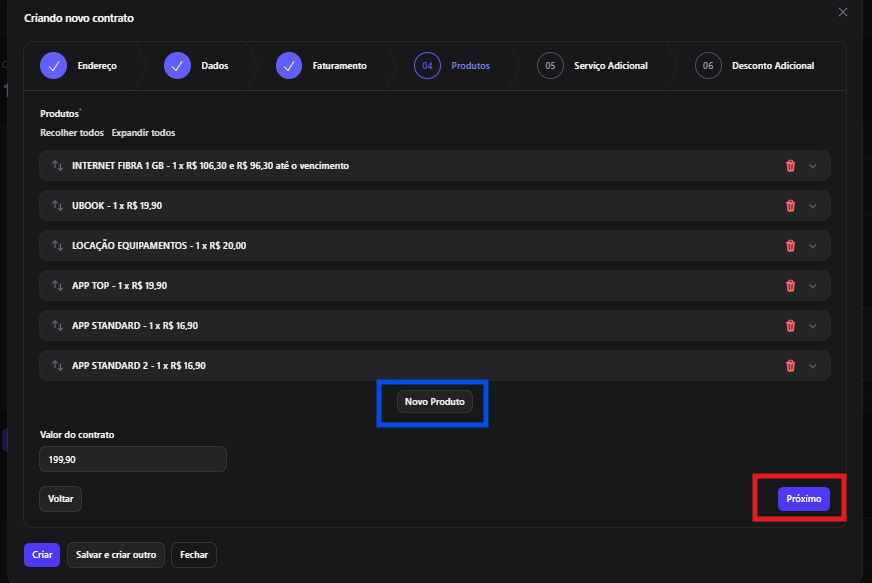872x583 pixels.
Task: Click Expandir todos link
Action: [x=143, y=133]
